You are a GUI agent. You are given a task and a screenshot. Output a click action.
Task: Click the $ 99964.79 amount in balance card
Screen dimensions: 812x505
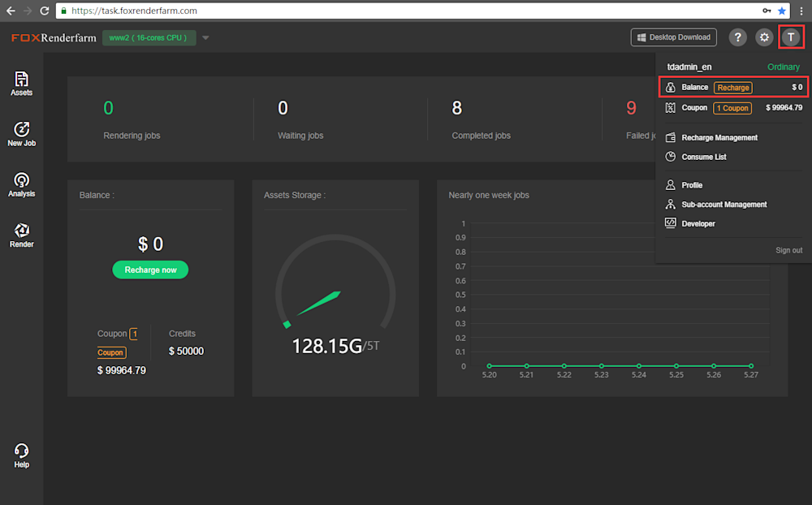tap(122, 370)
